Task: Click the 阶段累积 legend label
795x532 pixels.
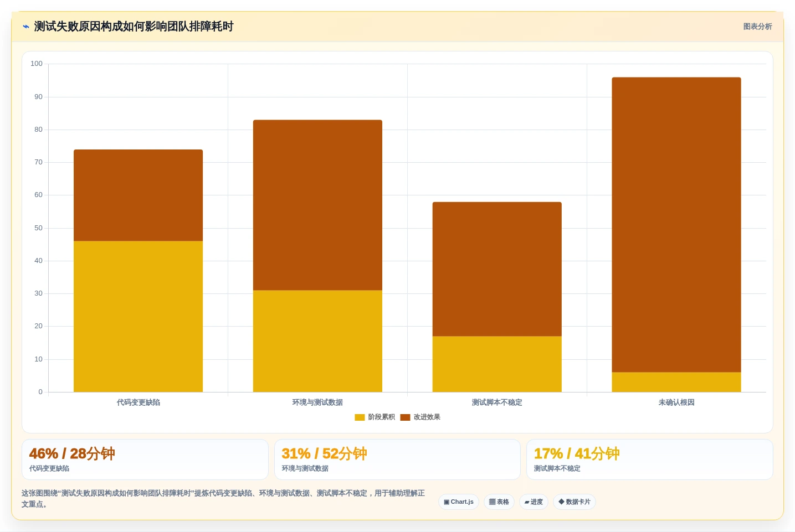Action: coord(382,417)
